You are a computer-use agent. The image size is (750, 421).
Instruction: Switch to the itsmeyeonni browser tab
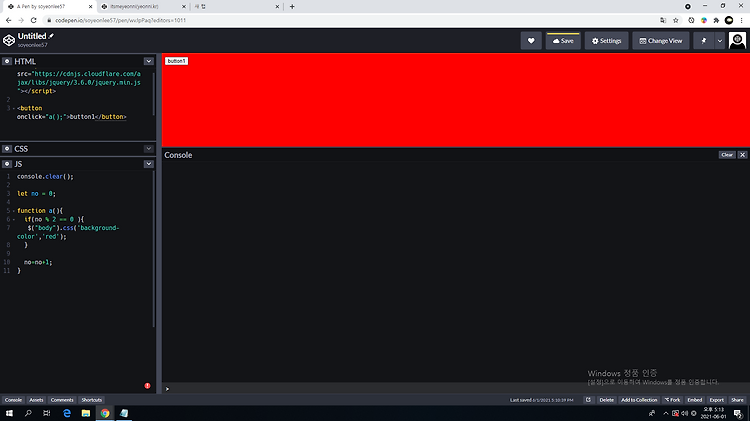(x=143, y=7)
